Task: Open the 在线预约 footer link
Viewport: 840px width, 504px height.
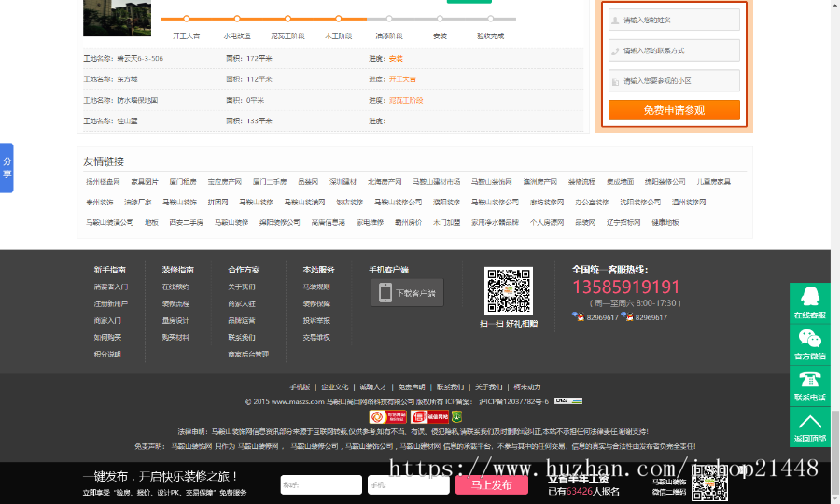Action: [175, 287]
